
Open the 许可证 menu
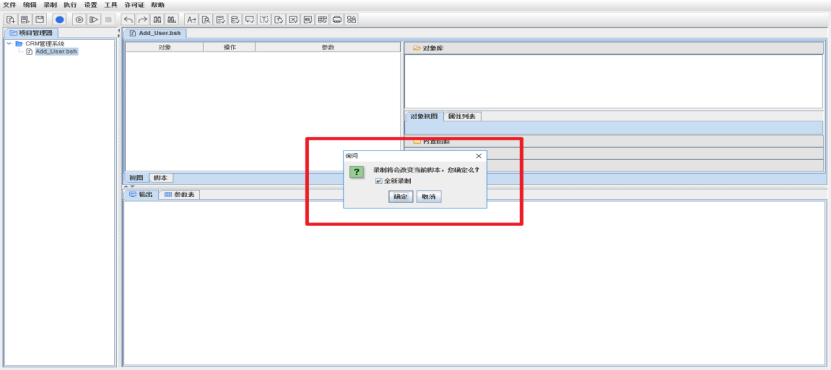(x=134, y=5)
